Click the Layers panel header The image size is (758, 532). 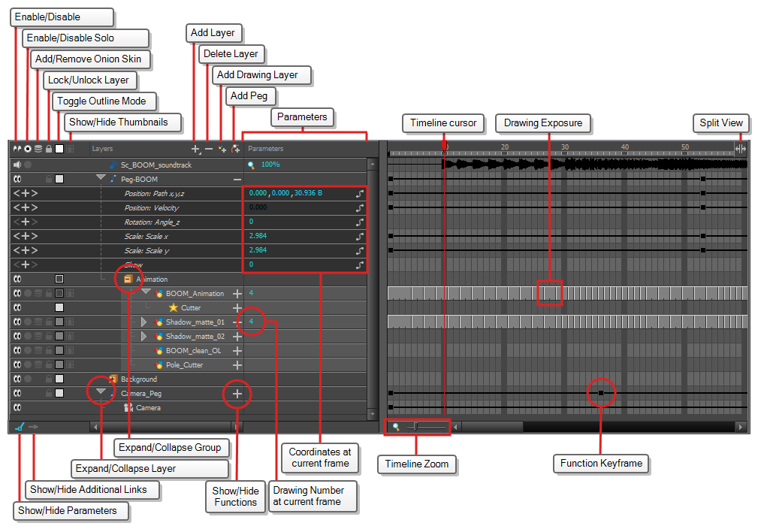coord(100,148)
